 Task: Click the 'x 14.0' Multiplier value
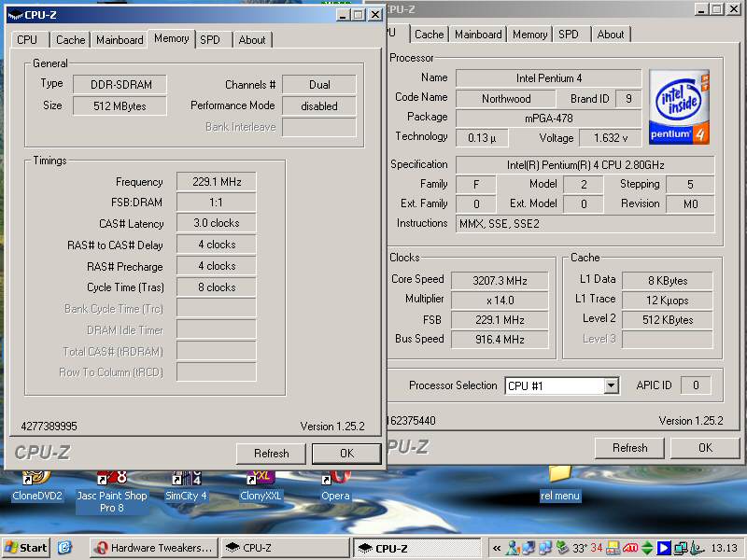(500, 301)
